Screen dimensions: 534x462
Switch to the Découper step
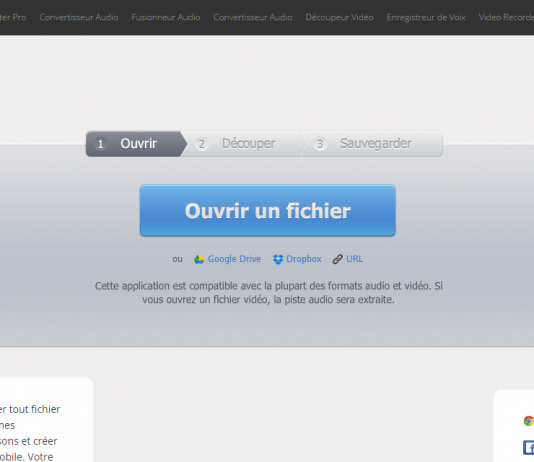click(x=243, y=144)
